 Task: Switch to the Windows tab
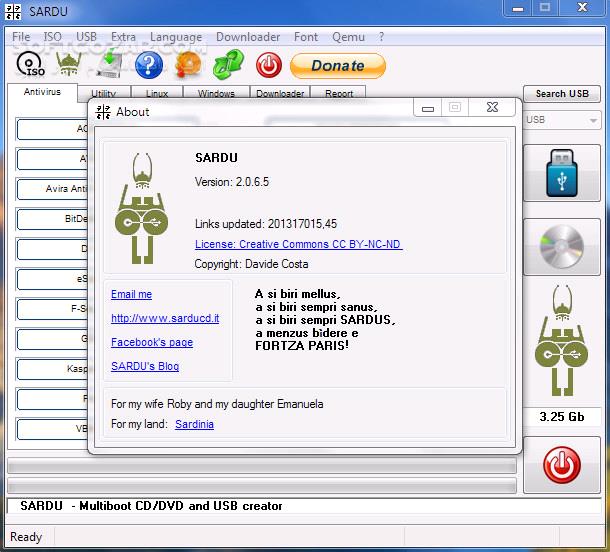point(216,94)
